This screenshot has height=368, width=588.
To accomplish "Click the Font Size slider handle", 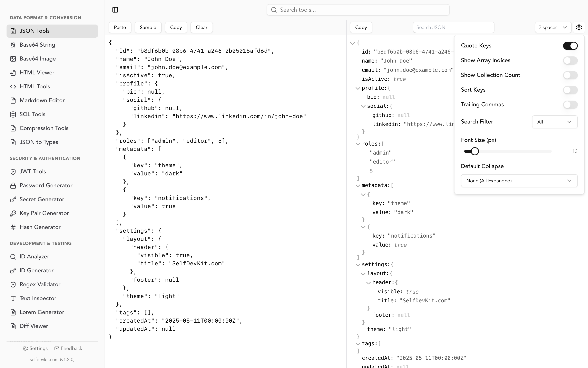I will [475, 151].
